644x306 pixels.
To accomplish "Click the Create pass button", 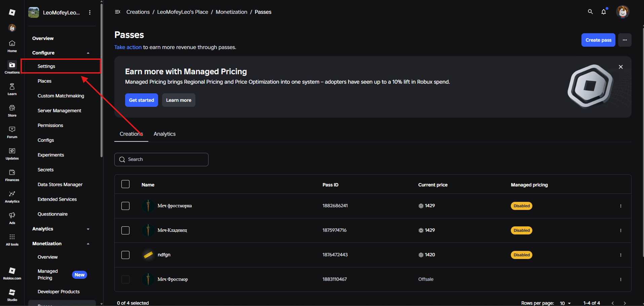I will 598,40.
